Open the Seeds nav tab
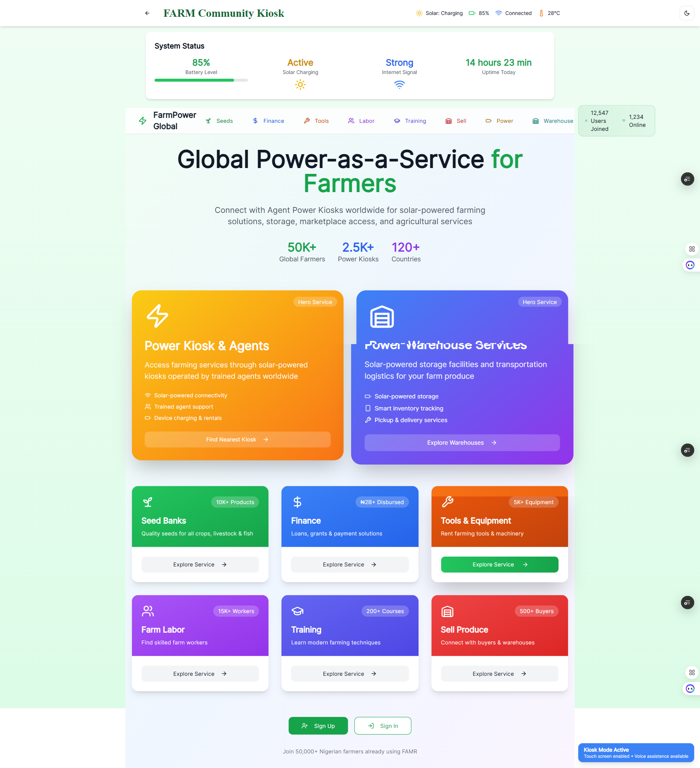The image size is (700, 768). (219, 121)
